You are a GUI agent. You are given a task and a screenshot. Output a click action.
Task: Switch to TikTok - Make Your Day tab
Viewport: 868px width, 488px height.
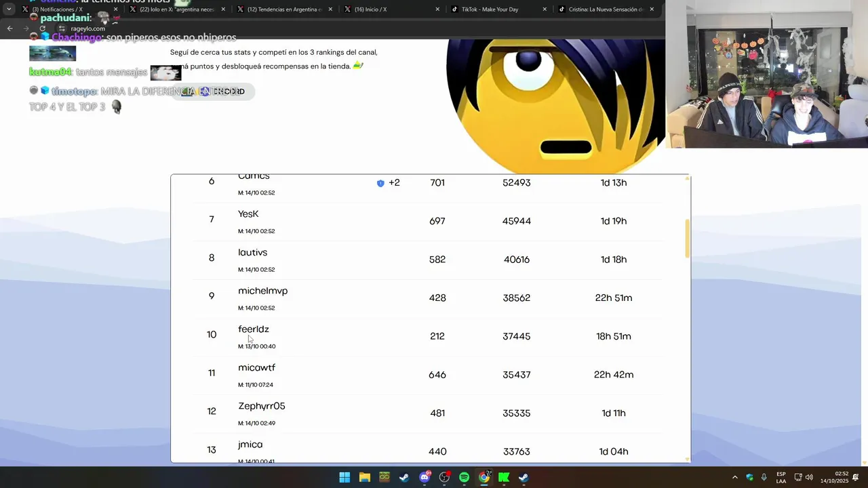coord(500,9)
